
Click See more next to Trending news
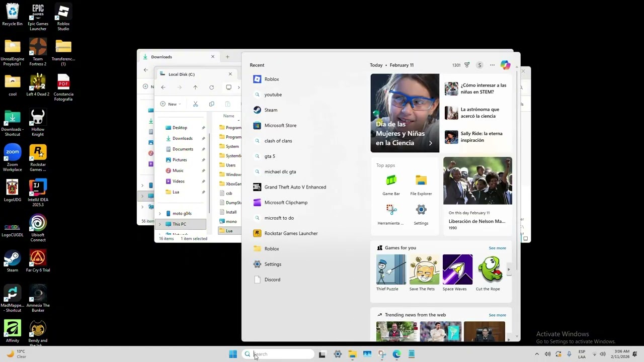click(x=497, y=315)
